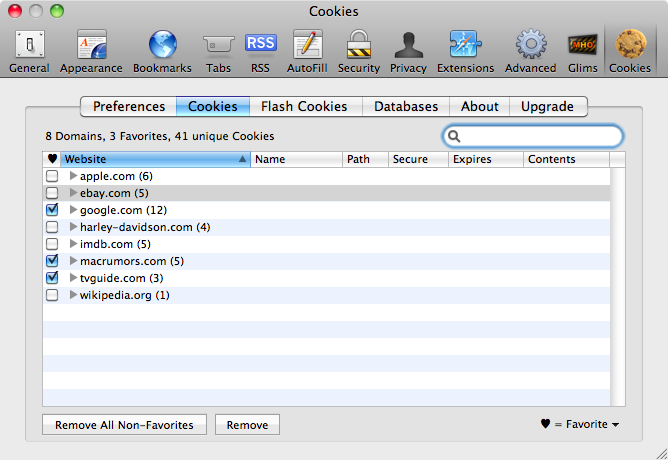Mark apple.com as favorite checkbox
The height and width of the screenshot is (460, 668).
pyautogui.click(x=52, y=176)
